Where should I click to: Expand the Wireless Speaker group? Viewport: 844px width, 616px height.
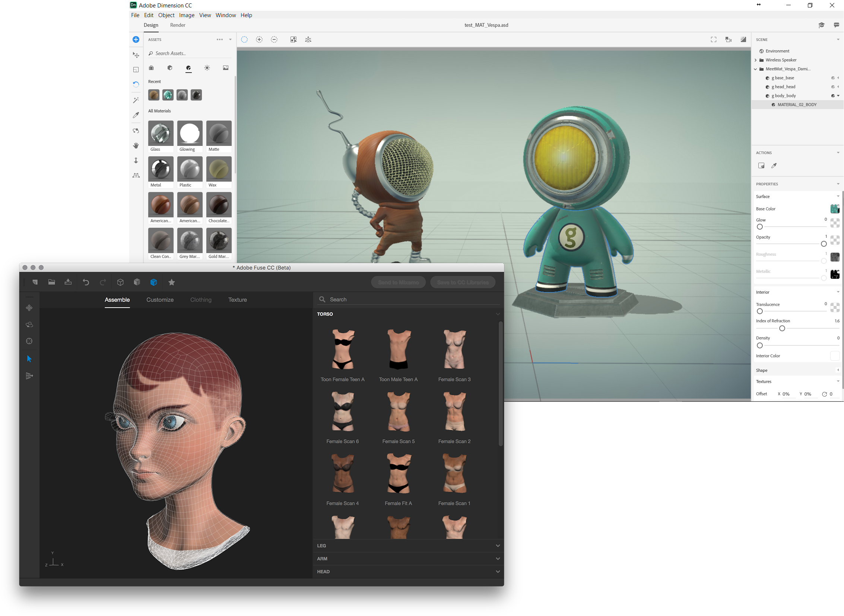(756, 60)
